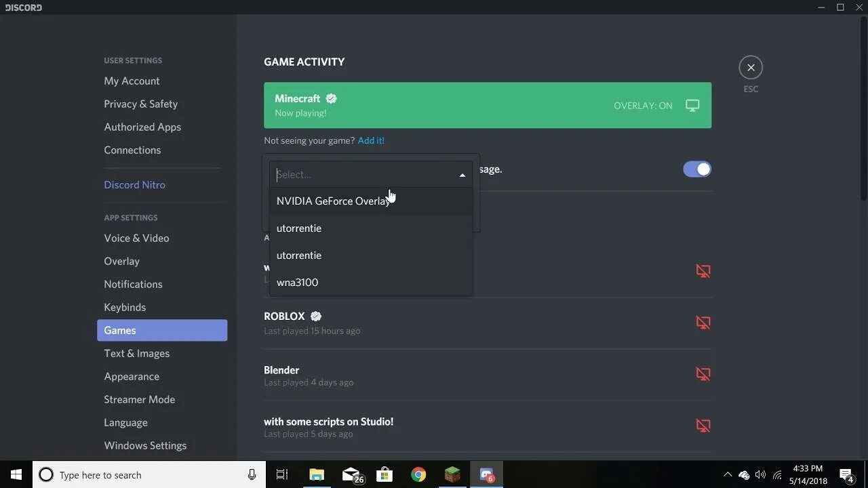Click 'Last played 15 hours ago' text
The height and width of the screenshot is (488, 868).
click(312, 331)
